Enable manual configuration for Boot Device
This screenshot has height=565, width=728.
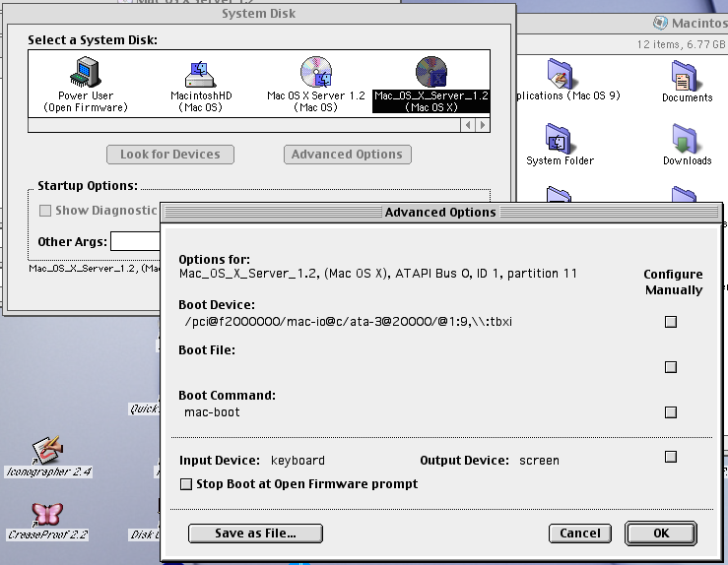(x=671, y=321)
